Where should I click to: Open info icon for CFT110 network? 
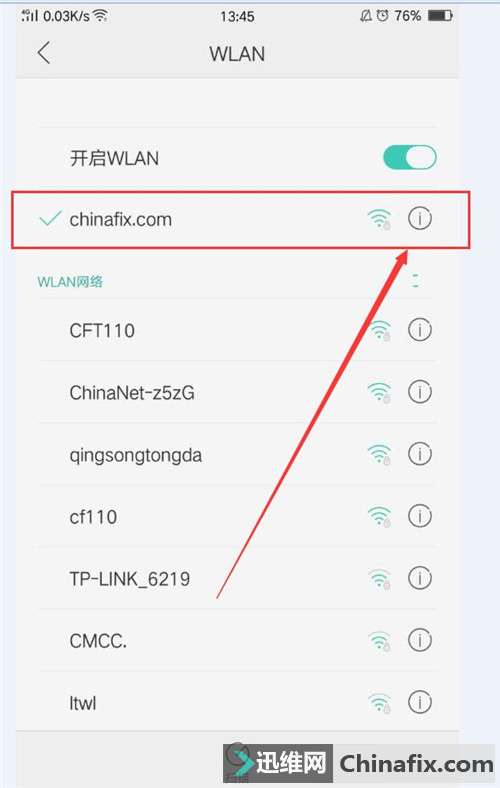click(x=420, y=330)
